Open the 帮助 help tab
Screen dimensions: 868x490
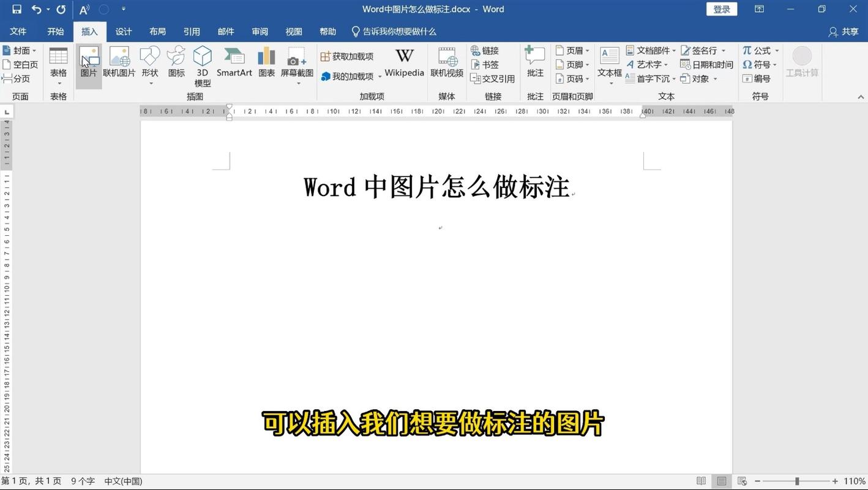[x=327, y=31]
